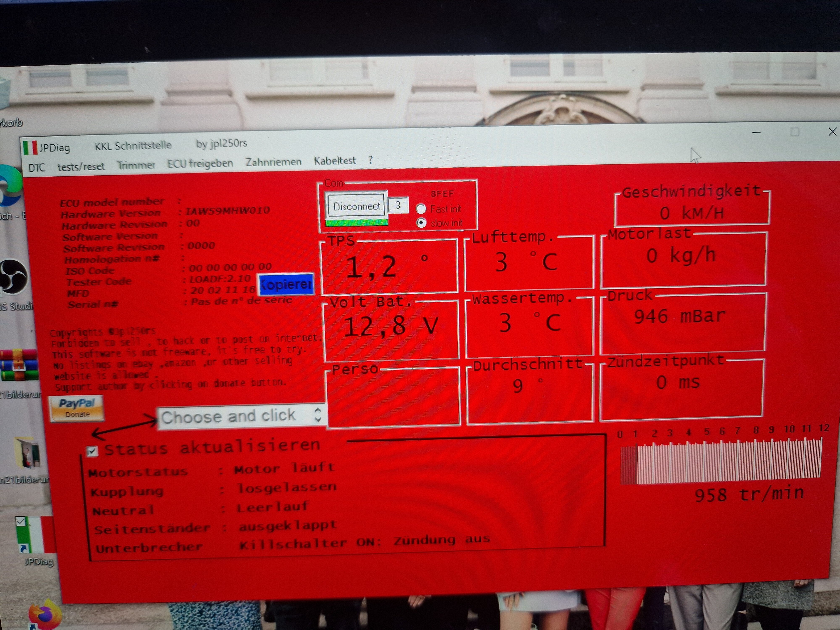Image resolution: width=840 pixels, height=630 pixels.
Task: Open the WinRAR archive desktop icon
Action: tap(19, 365)
